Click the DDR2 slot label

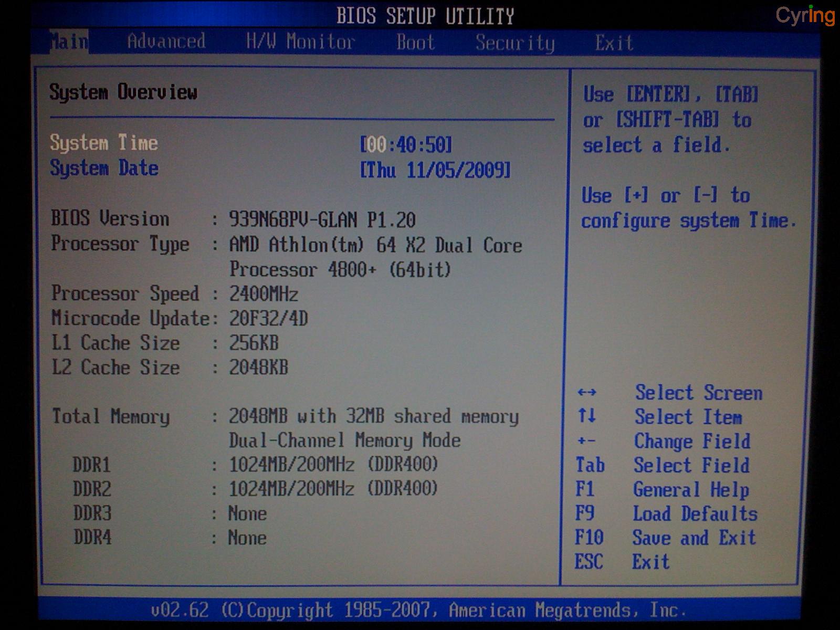(92, 489)
